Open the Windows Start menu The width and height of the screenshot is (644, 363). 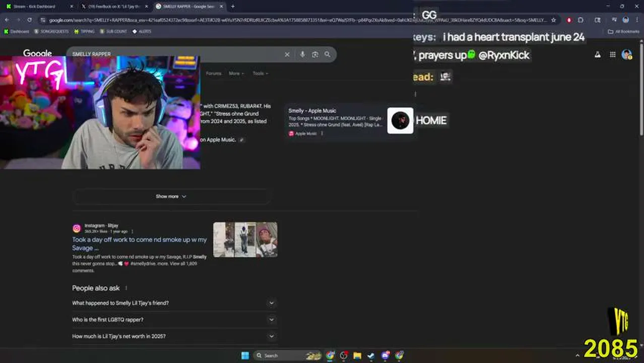pyautogui.click(x=245, y=355)
